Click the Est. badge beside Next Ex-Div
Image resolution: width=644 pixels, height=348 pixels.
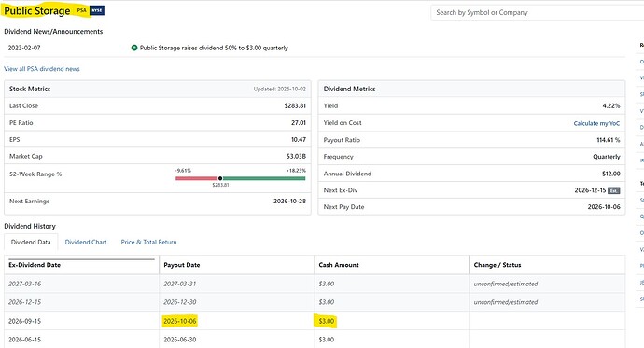pyautogui.click(x=613, y=190)
